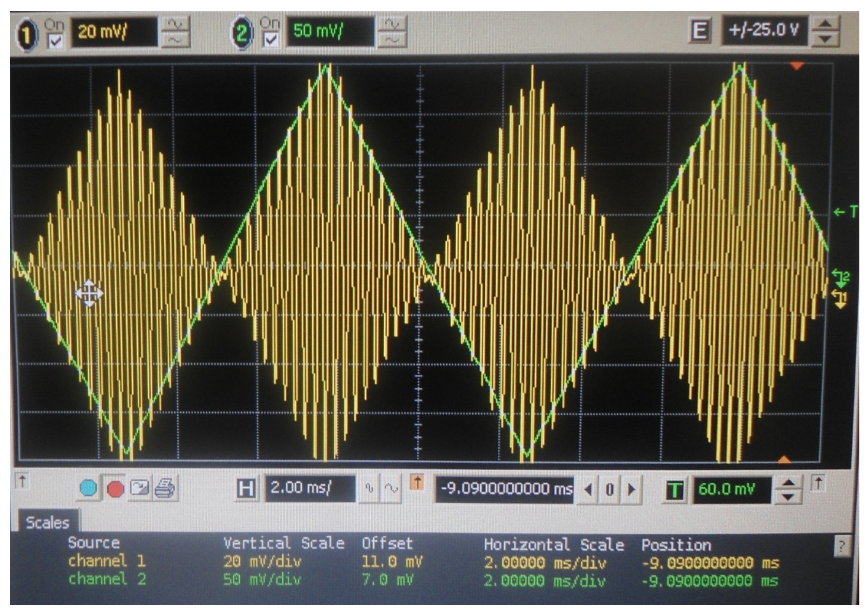
Task: Click the External trigger E button
Action: [699, 31]
